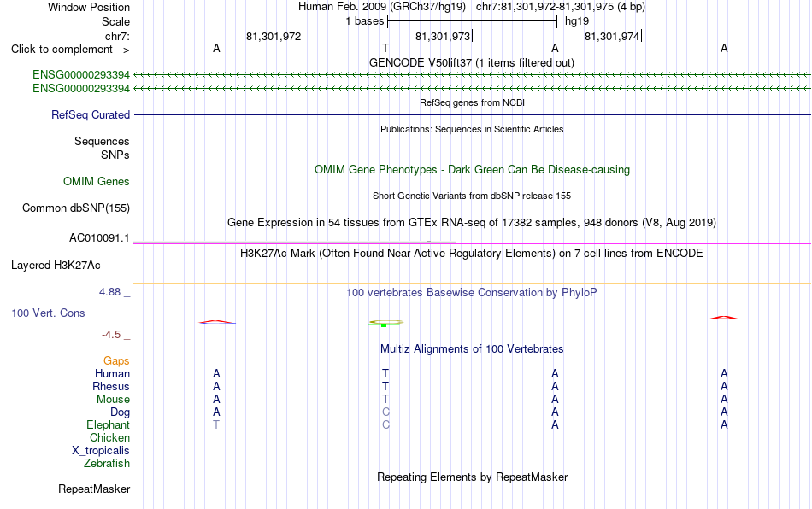Open the GTEx Gene Expression track title
This screenshot has height=509, width=812.
click(x=472, y=222)
